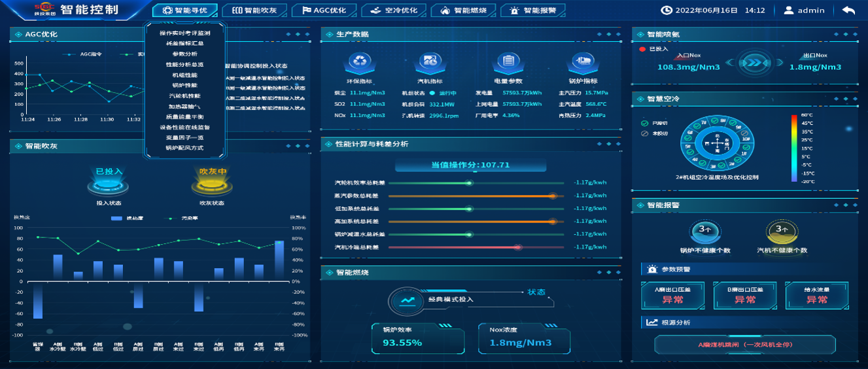Click the 锅炉不健康个数 count badge
Image resolution: width=868 pixels, height=369 pixels.
pyautogui.click(x=704, y=230)
